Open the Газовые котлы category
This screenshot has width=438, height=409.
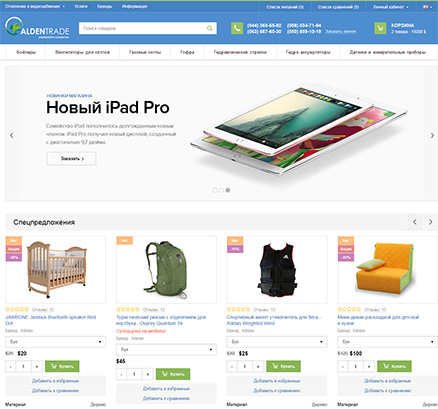click(145, 52)
